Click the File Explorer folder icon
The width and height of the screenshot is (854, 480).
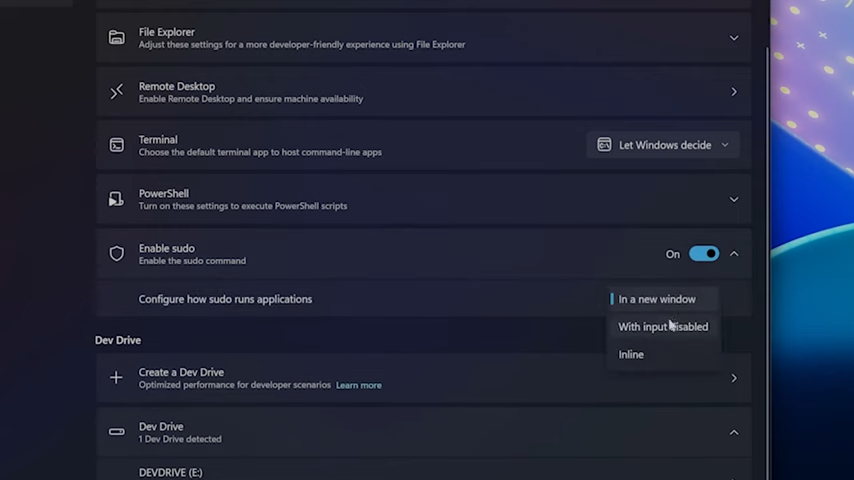coord(117,38)
